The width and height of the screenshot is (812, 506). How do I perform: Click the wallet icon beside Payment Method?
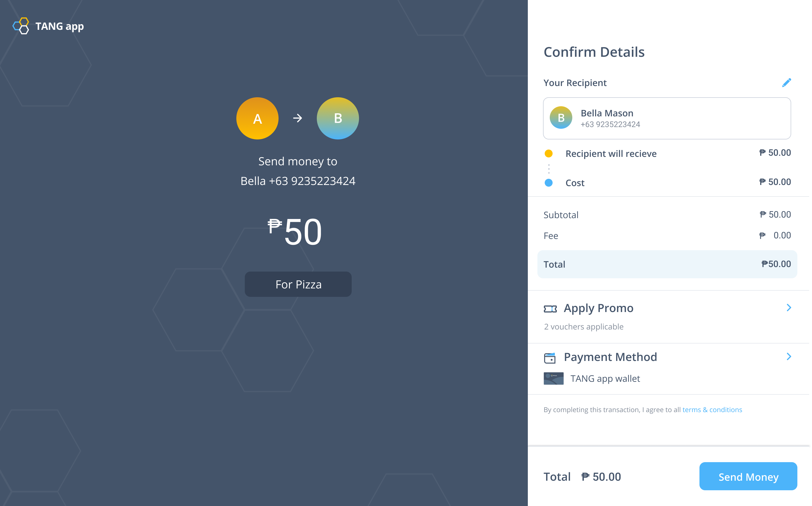tap(550, 358)
